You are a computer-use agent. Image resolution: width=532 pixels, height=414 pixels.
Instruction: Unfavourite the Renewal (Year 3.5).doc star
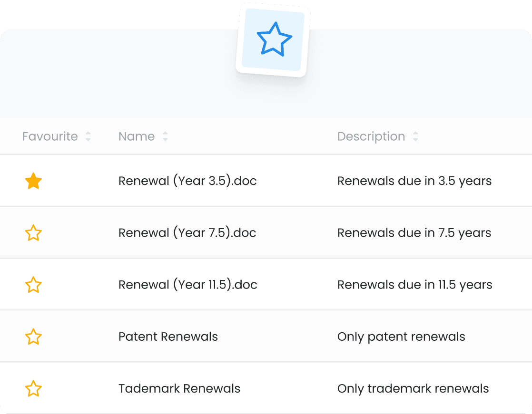pos(33,181)
